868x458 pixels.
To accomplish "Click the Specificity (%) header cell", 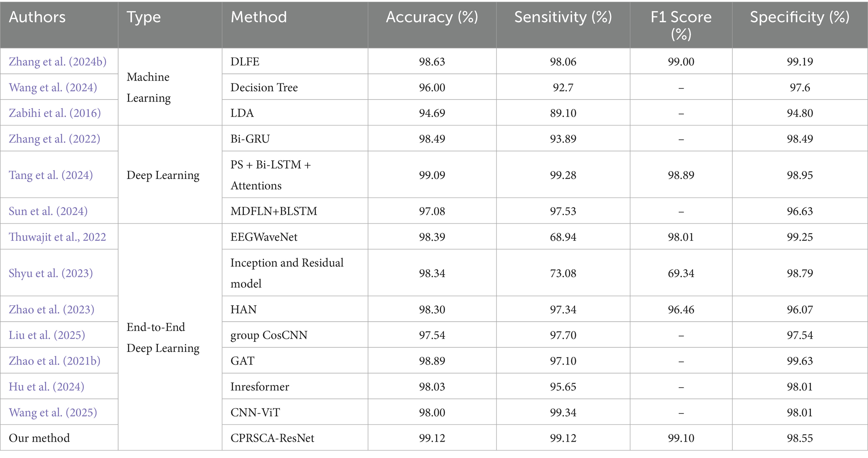I will coord(800,17).
